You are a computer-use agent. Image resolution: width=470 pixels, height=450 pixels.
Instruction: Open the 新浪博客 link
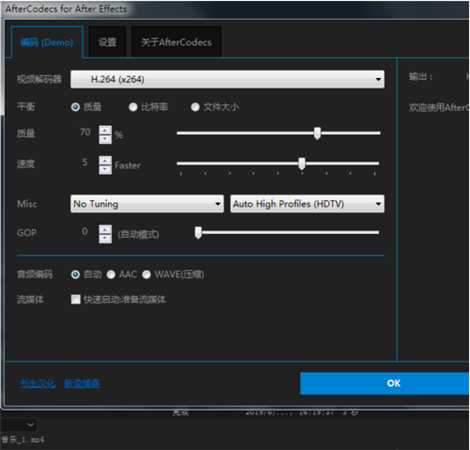[x=82, y=383]
